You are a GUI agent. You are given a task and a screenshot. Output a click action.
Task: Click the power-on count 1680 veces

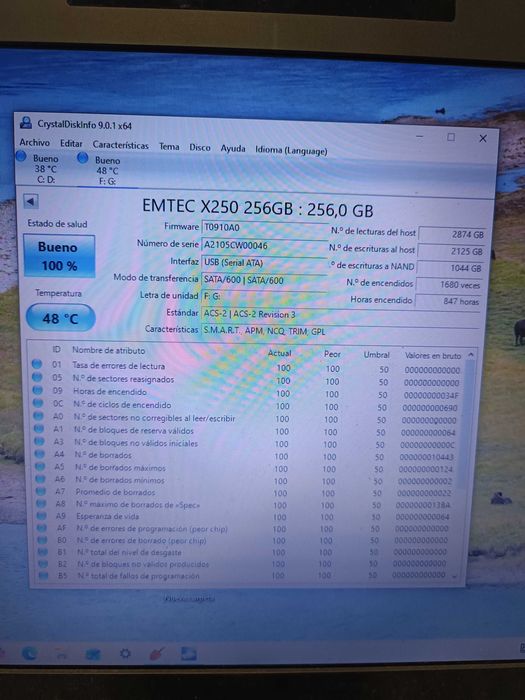tap(449, 285)
